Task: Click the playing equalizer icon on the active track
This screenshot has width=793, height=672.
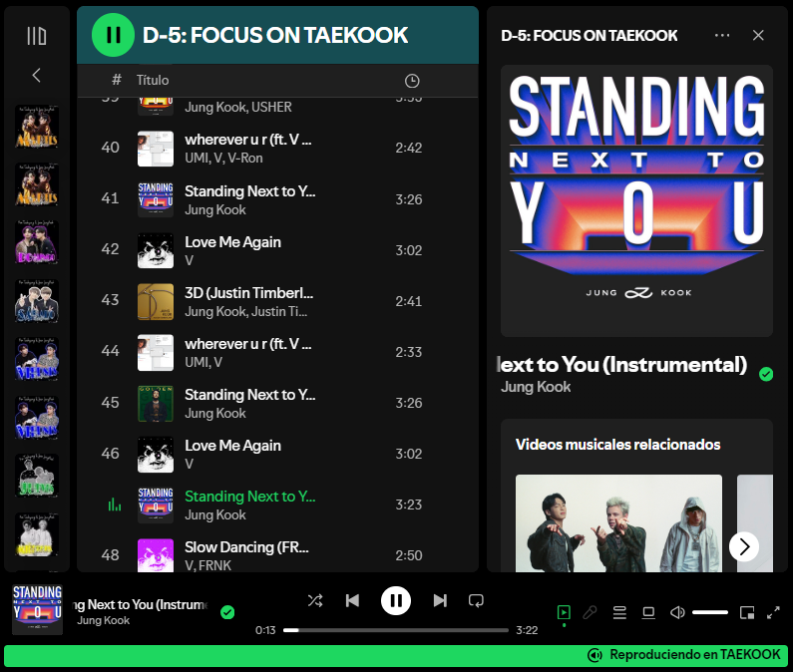Action: [x=115, y=504]
